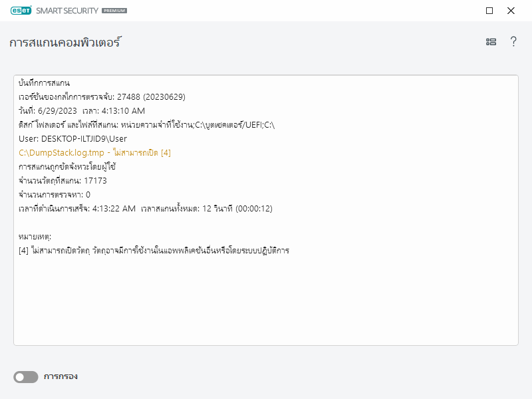The width and height of the screenshot is (532, 399).
Task: Select the scan interrupted by user line
Action: pyautogui.click(x=68, y=166)
